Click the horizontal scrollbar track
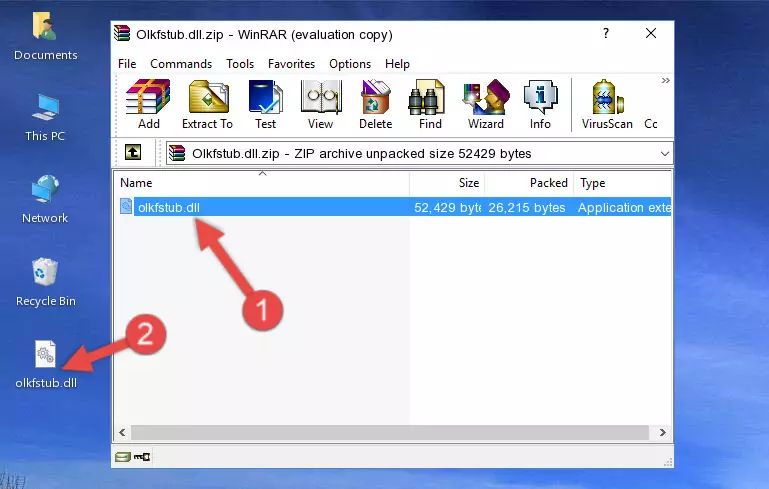This screenshot has width=769, height=489. click(x=390, y=433)
